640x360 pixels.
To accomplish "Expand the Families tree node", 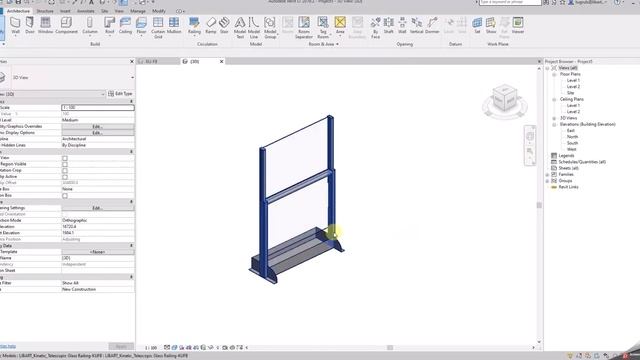I will tap(547, 175).
